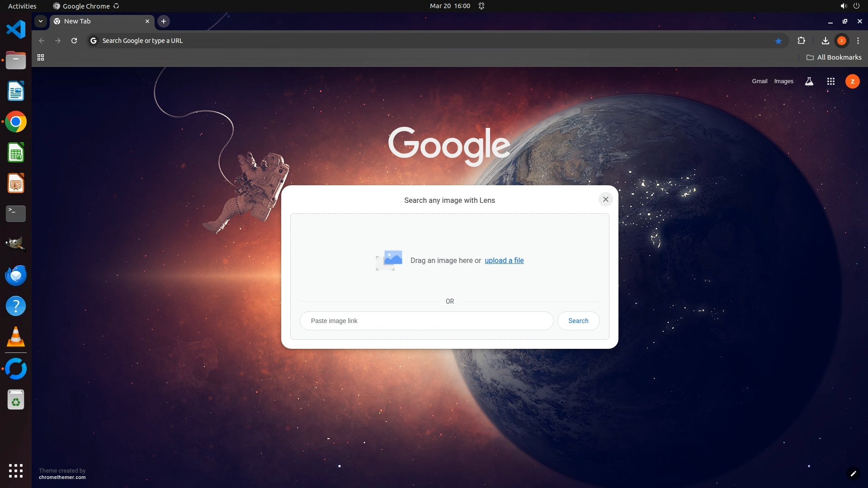868x488 pixels.
Task: Open Chrome three-dot menu
Action: (858, 41)
